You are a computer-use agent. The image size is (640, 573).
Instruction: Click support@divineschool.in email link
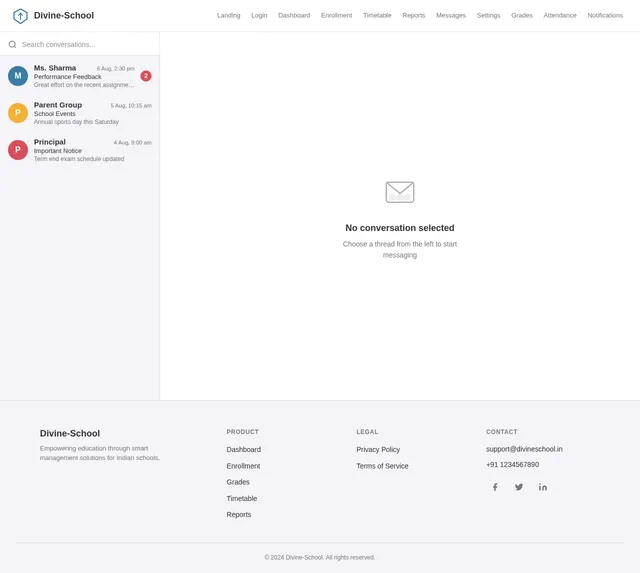pyautogui.click(x=524, y=449)
